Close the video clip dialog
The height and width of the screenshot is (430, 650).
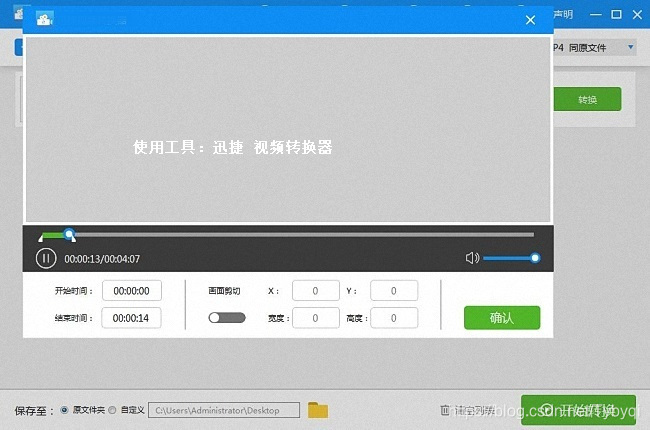click(x=530, y=20)
